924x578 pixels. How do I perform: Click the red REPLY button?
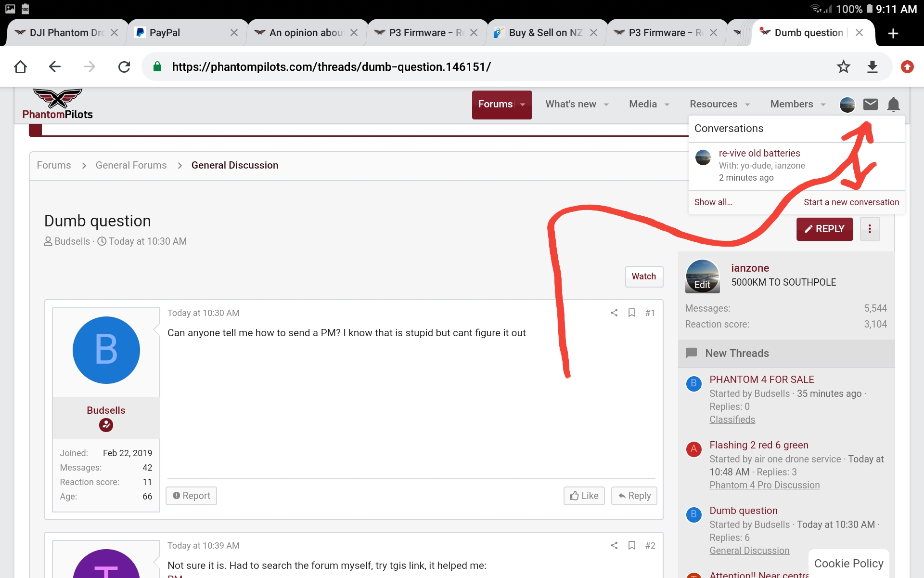tap(824, 229)
